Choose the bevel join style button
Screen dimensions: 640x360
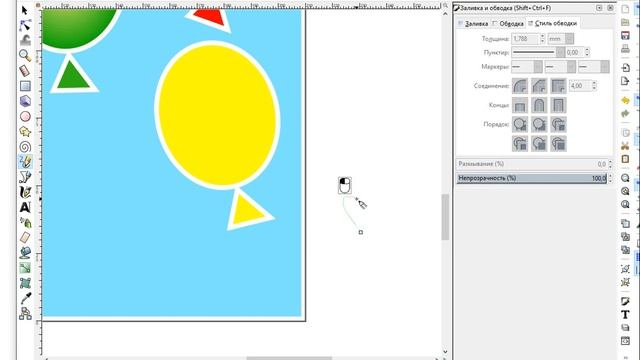click(539, 86)
